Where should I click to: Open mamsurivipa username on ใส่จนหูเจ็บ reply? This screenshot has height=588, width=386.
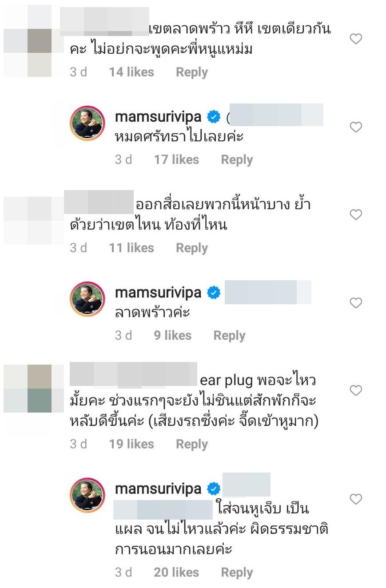coord(158,489)
